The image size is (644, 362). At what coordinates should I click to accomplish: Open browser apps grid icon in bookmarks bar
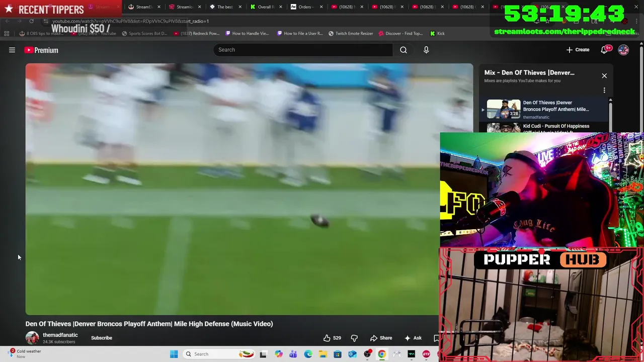[7, 34]
